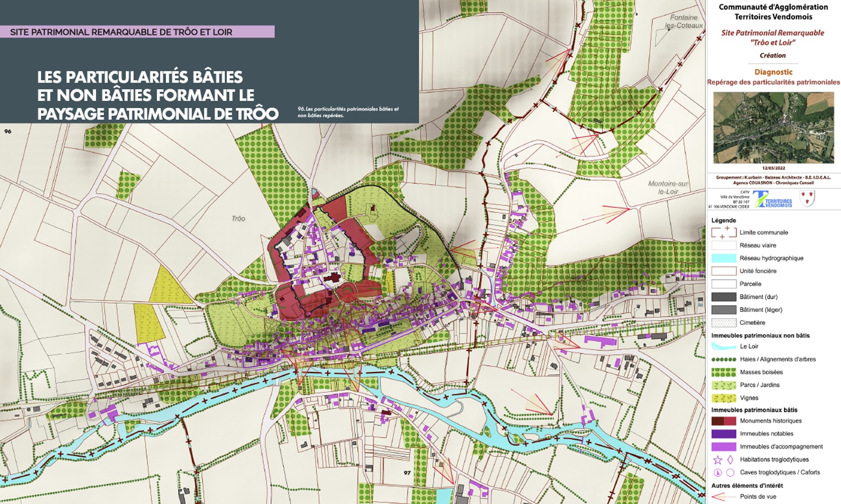Pick the Immeubles notables purple swatch
Screen dimensions: 841x504
723,434
